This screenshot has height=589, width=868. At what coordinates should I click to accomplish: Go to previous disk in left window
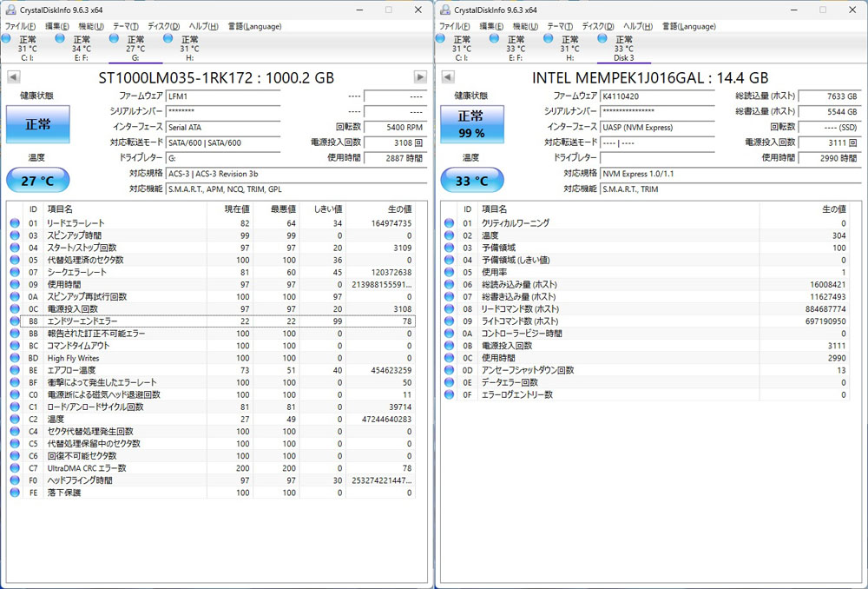(x=14, y=77)
